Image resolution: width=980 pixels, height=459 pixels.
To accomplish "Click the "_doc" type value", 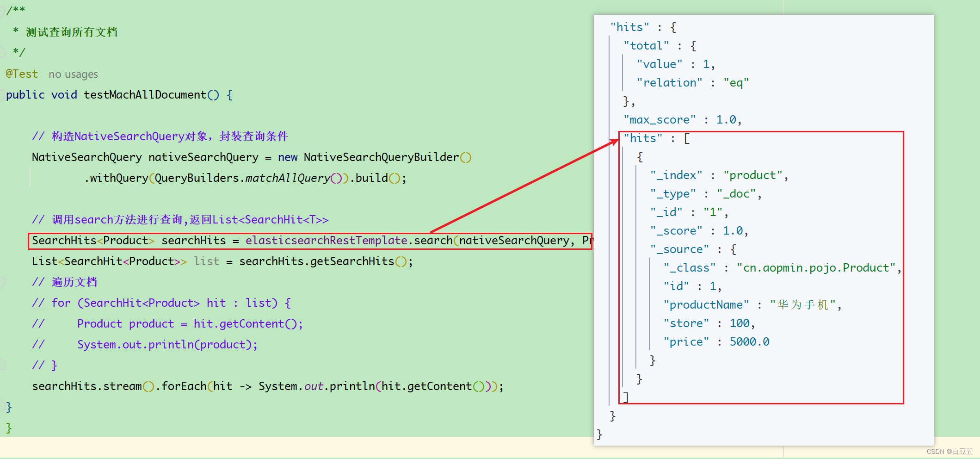I will (736, 194).
